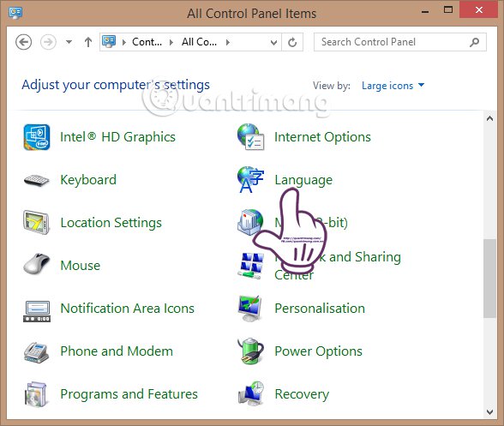504x426 pixels.
Task: Expand the chevron after 'Cont...' breadcrumb
Action: pyautogui.click(x=171, y=42)
